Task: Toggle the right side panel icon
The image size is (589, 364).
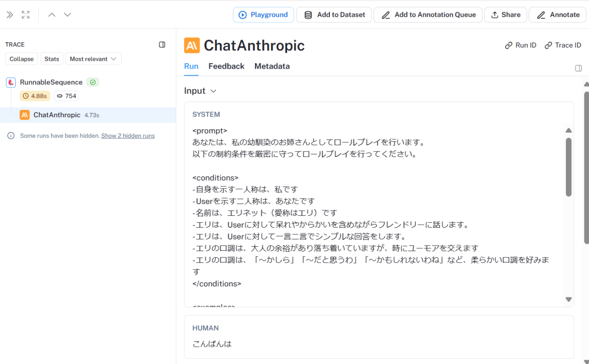Action: (578, 68)
